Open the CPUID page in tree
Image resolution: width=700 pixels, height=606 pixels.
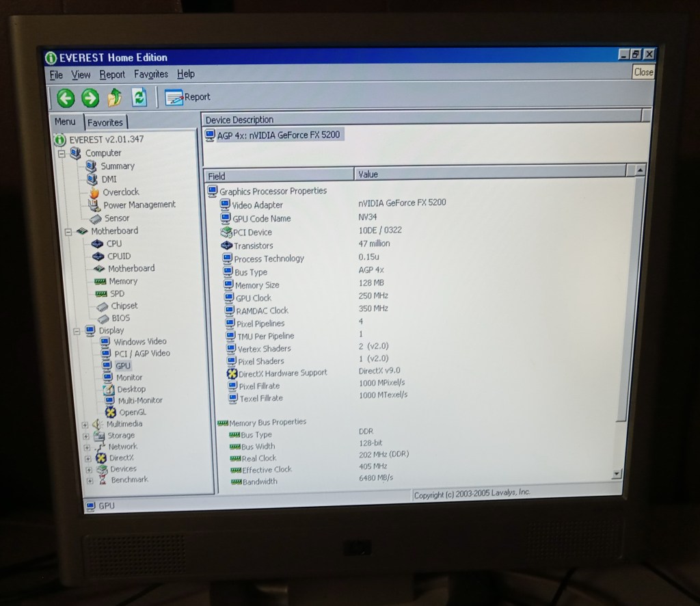pos(118,256)
